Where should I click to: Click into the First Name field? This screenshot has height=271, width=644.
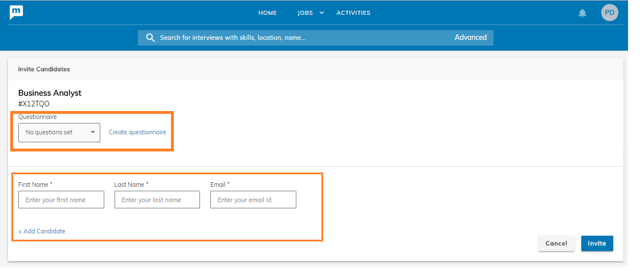(x=61, y=200)
